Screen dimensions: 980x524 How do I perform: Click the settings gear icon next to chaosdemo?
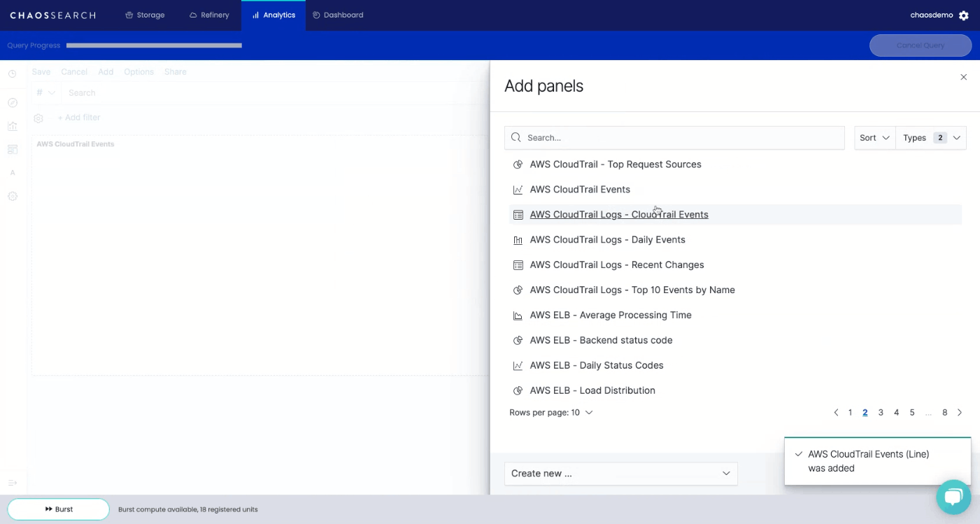pos(964,14)
